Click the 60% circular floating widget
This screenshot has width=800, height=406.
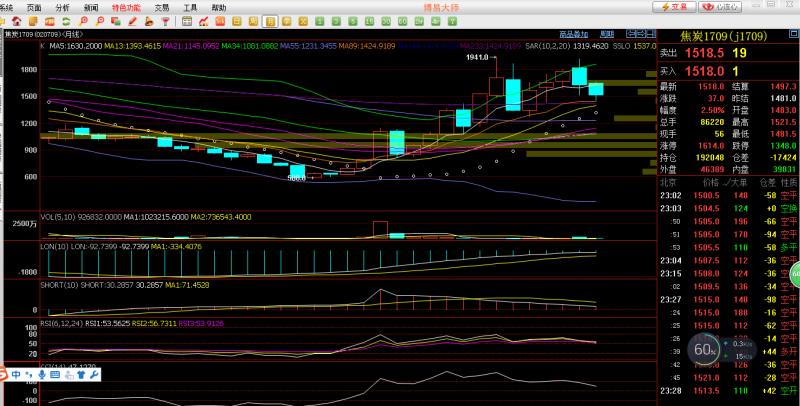point(705,349)
